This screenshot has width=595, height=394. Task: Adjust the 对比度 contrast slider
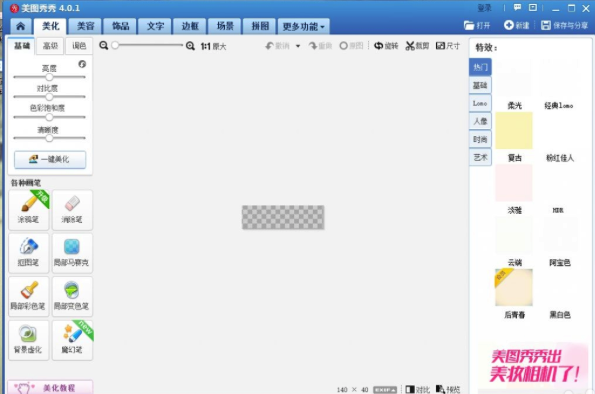(x=49, y=97)
